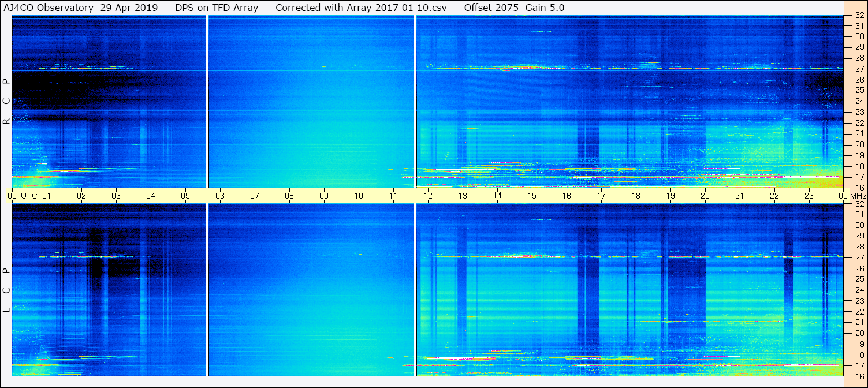Click the 32 MHz tick in upper RCP panel
The height and width of the screenshot is (388, 868).
[859, 16]
